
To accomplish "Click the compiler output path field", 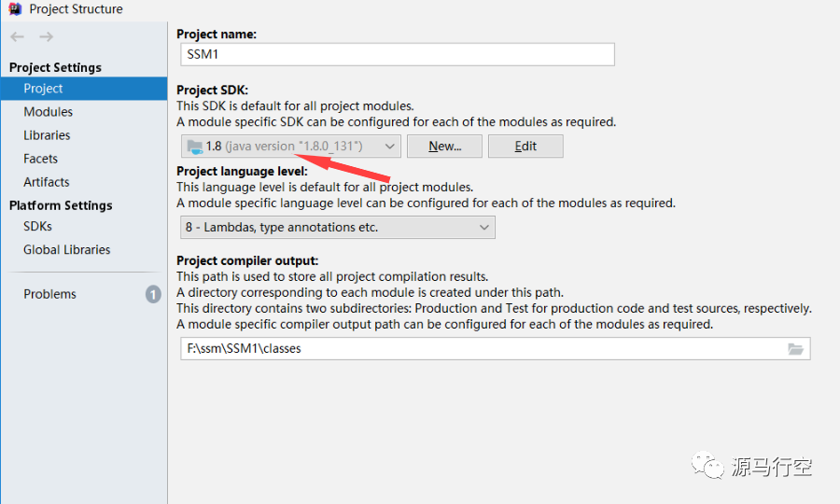I will (x=481, y=349).
